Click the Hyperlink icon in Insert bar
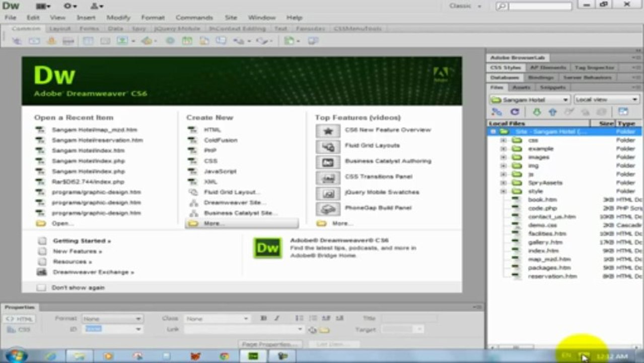Screen dimensions: 644x363 point(17,41)
